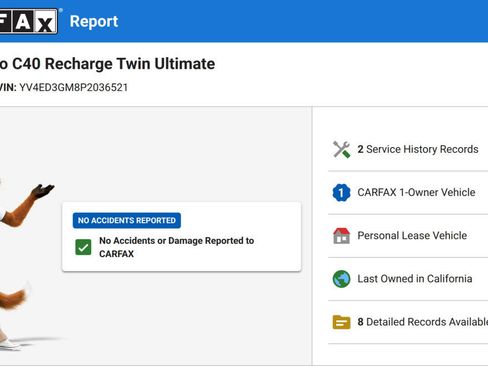Open CARFAX 1-Owner Vehicle details
Image resolution: width=488 pixels, height=366 pixels.
coord(416,192)
